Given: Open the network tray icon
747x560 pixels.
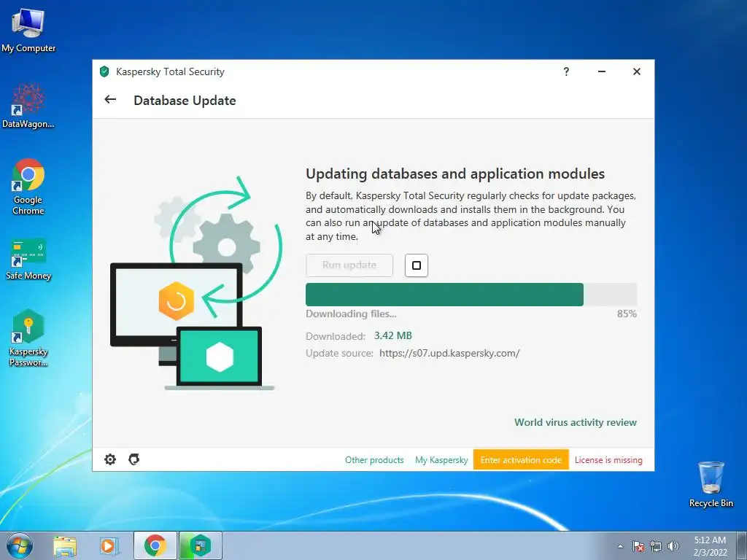Looking at the screenshot, I should 656,546.
